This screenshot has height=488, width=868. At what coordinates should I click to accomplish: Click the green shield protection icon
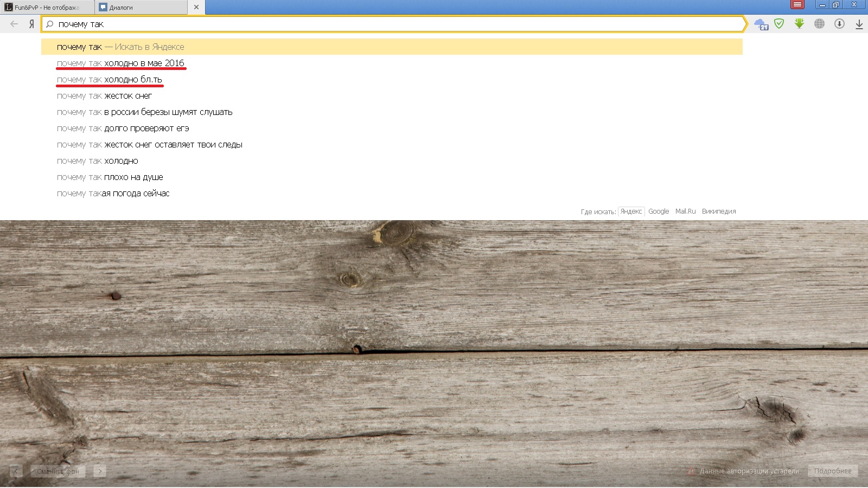tap(779, 24)
